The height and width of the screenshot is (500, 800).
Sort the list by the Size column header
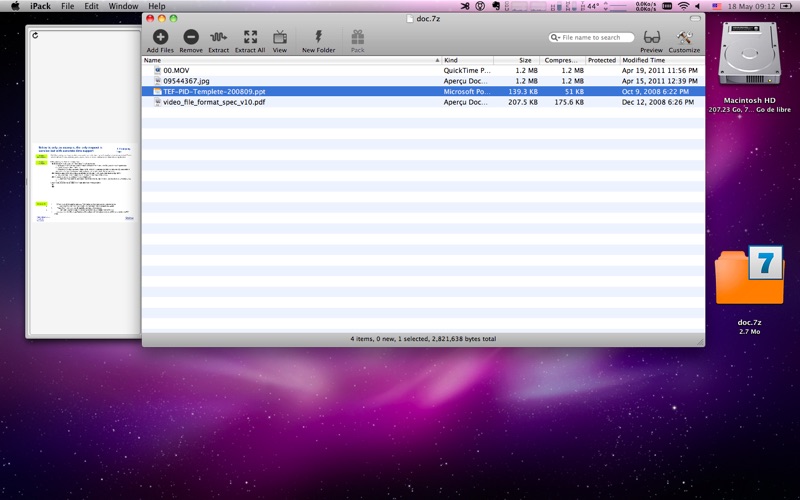(517, 60)
